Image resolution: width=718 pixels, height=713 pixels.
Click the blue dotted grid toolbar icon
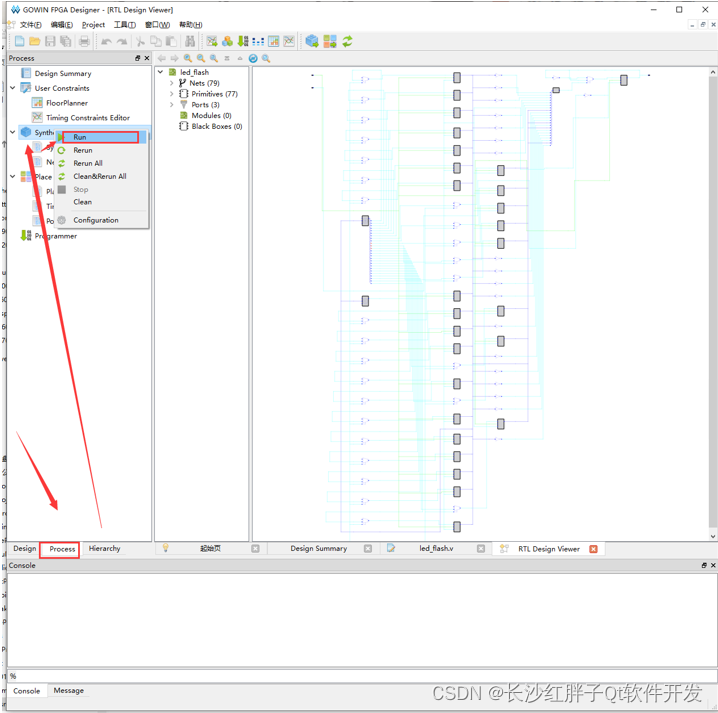coord(258,42)
